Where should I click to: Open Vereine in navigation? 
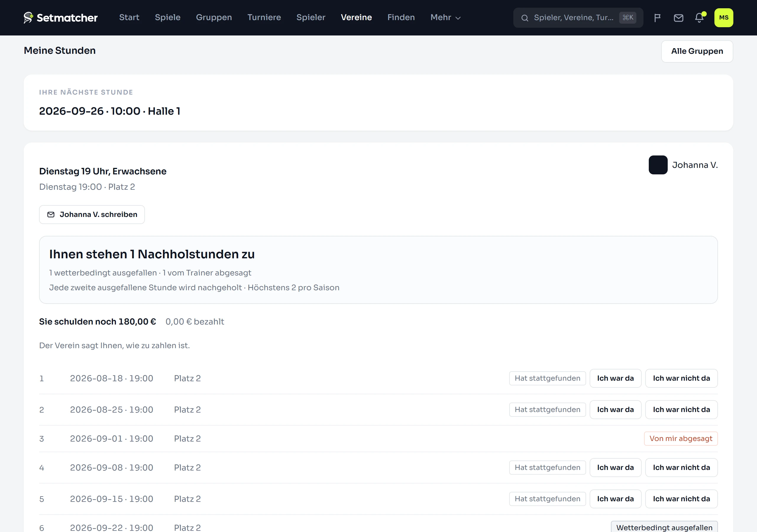356,17
